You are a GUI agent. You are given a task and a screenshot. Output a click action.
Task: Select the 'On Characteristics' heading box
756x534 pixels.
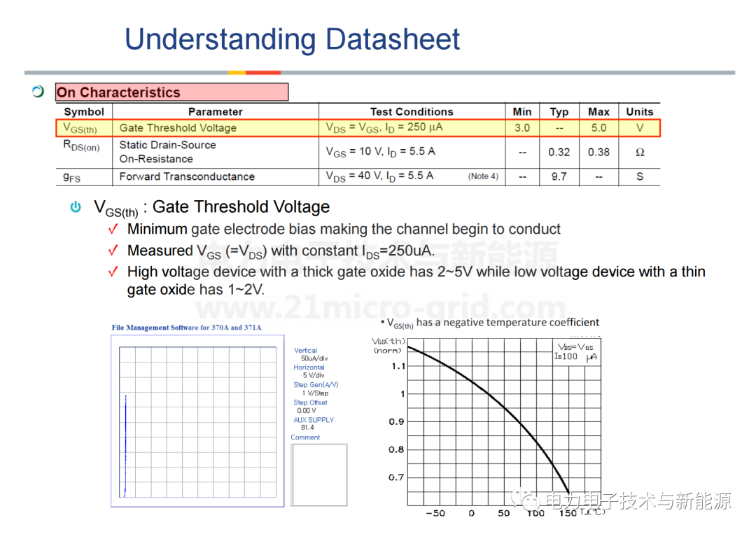(172, 92)
